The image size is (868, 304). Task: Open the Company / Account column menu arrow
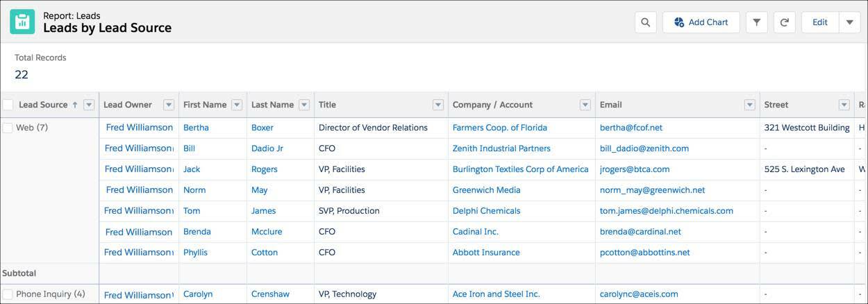click(x=585, y=105)
